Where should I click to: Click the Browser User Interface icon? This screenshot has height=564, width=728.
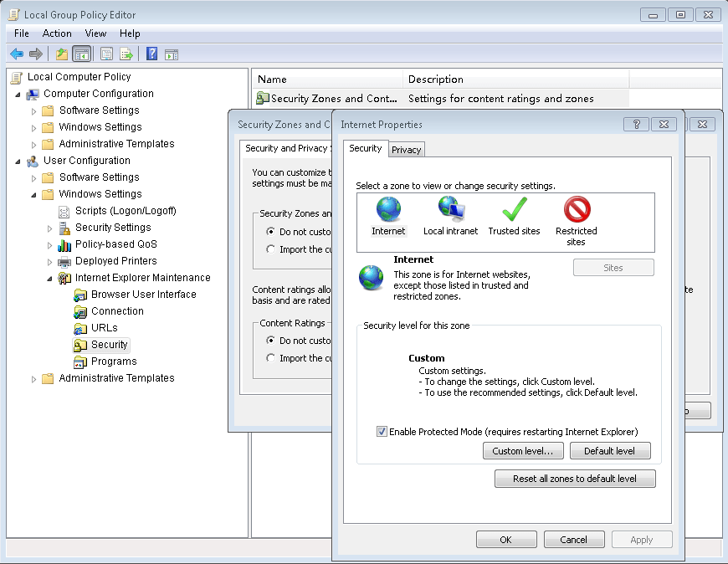point(79,295)
